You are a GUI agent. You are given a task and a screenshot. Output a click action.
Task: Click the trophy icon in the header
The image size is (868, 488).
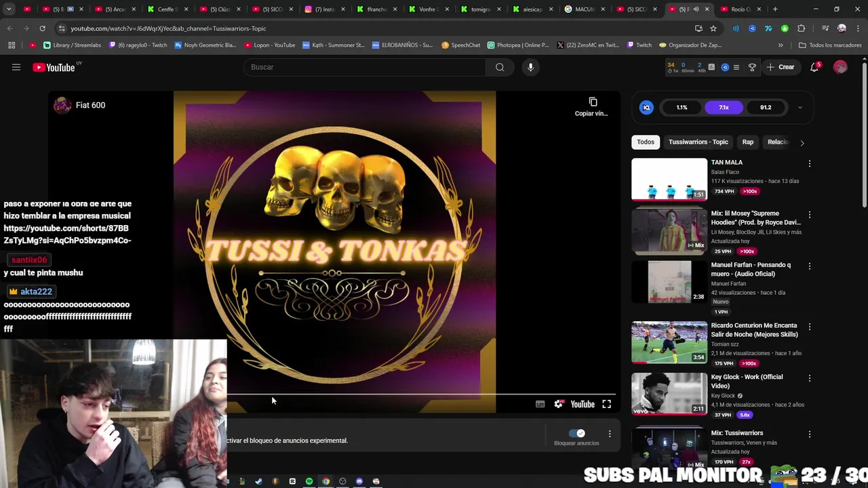(752, 67)
